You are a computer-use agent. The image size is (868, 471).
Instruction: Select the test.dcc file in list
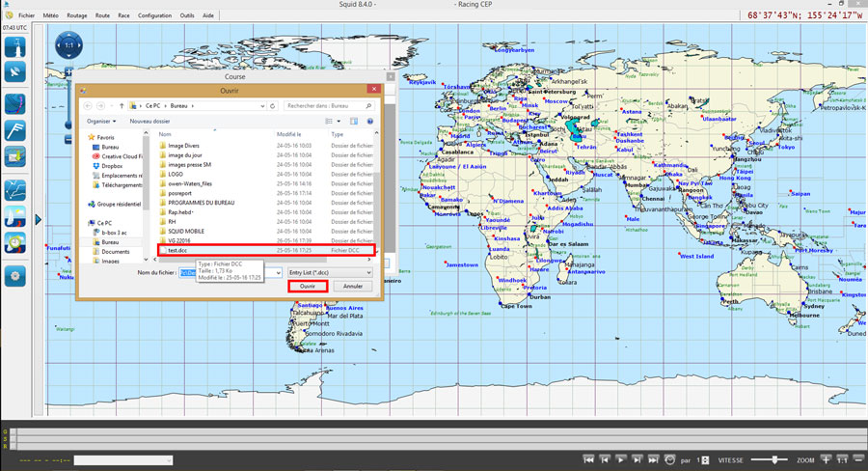[178, 250]
